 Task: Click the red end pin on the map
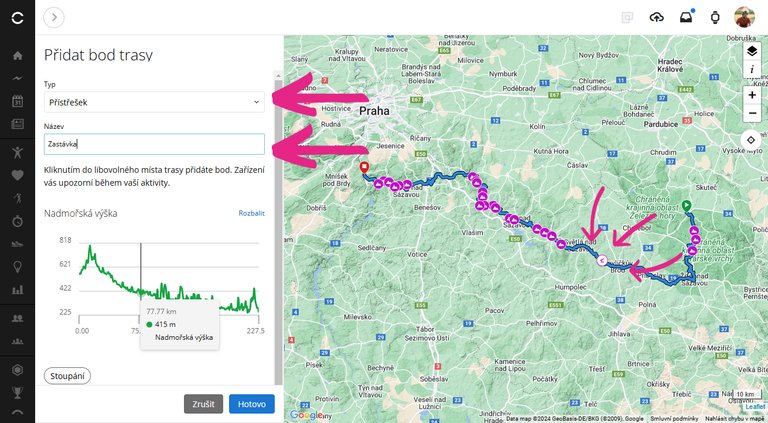click(x=364, y=167)
